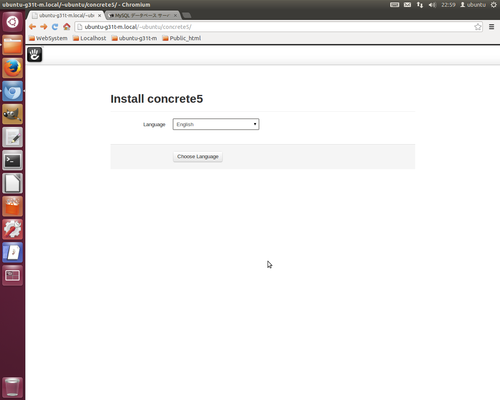
Task: Open the network indicator in top panel
Action: click(420, 5)
